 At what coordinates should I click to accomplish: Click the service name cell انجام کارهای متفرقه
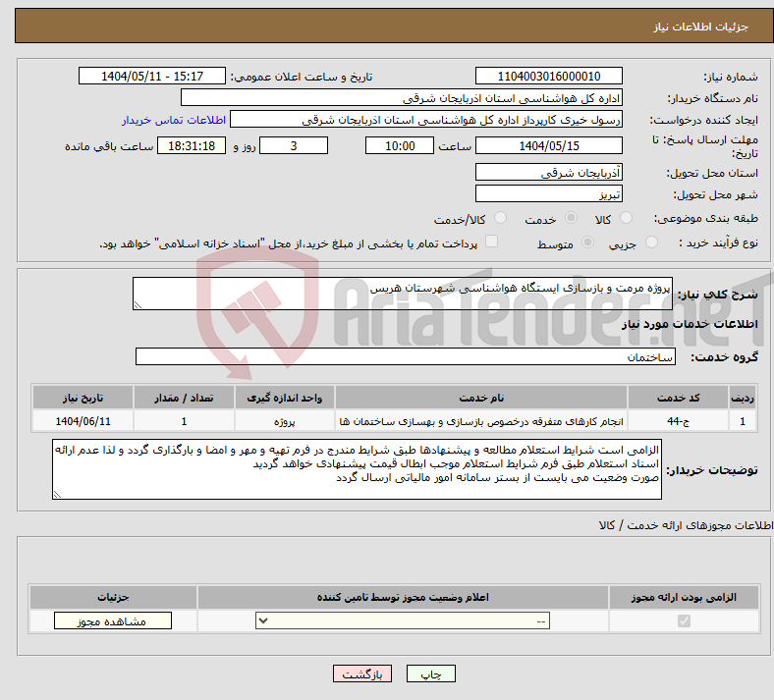pos(481,421)
